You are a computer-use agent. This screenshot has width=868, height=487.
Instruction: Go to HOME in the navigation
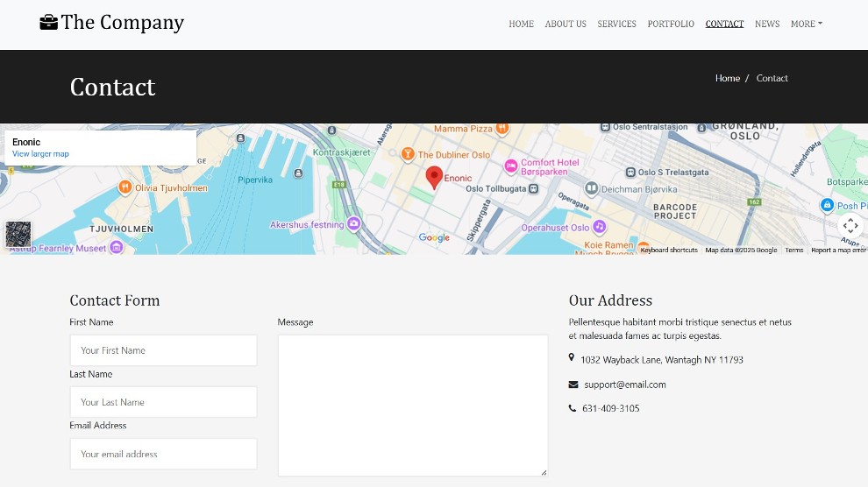[x=521, y=24]
